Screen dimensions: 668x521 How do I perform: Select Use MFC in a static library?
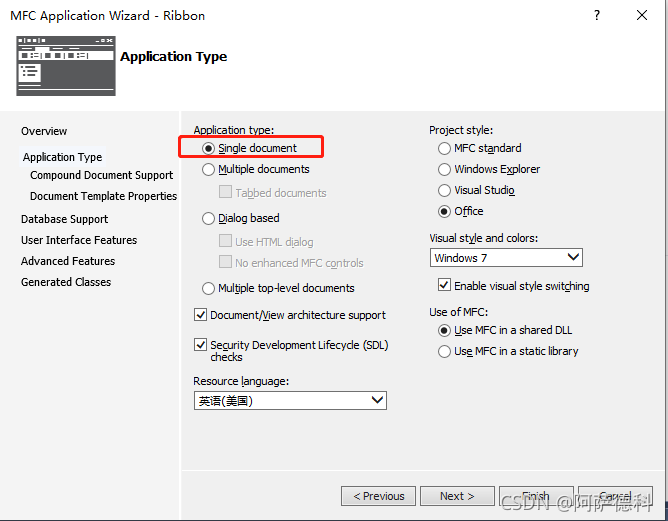444,351
